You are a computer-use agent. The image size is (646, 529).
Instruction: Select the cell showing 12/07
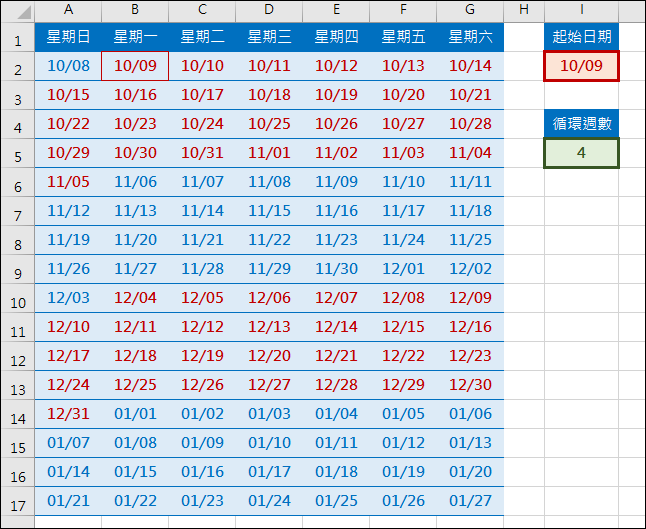(336, 298)
